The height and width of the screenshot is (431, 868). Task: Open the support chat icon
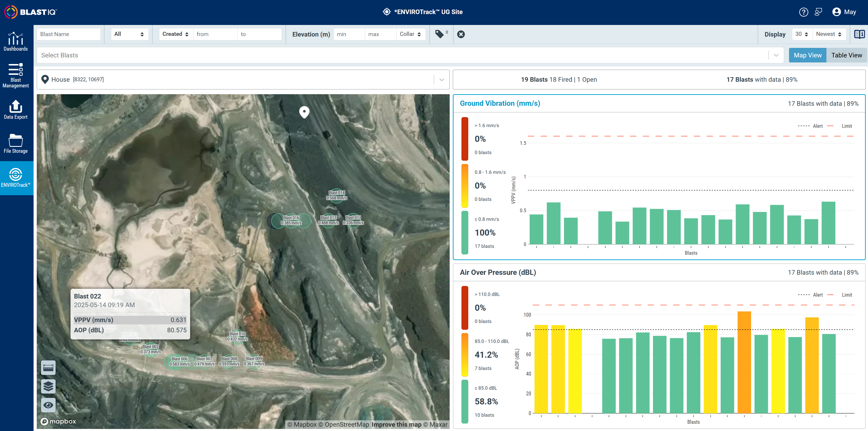point(818,12)
